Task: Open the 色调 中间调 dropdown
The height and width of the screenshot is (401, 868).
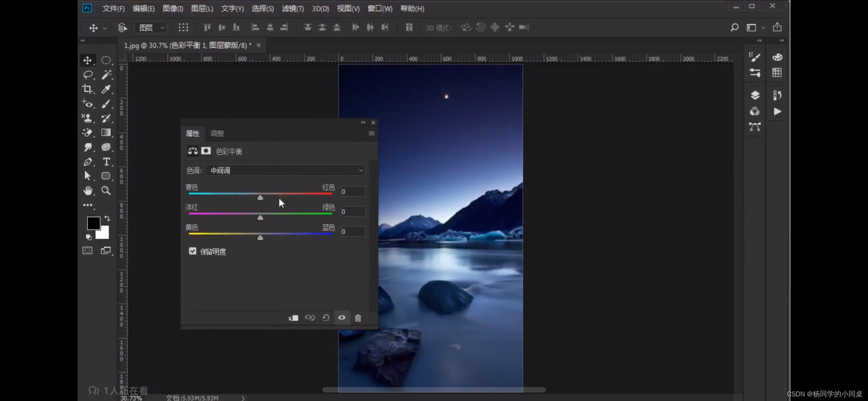Action: tap(286, 170)
